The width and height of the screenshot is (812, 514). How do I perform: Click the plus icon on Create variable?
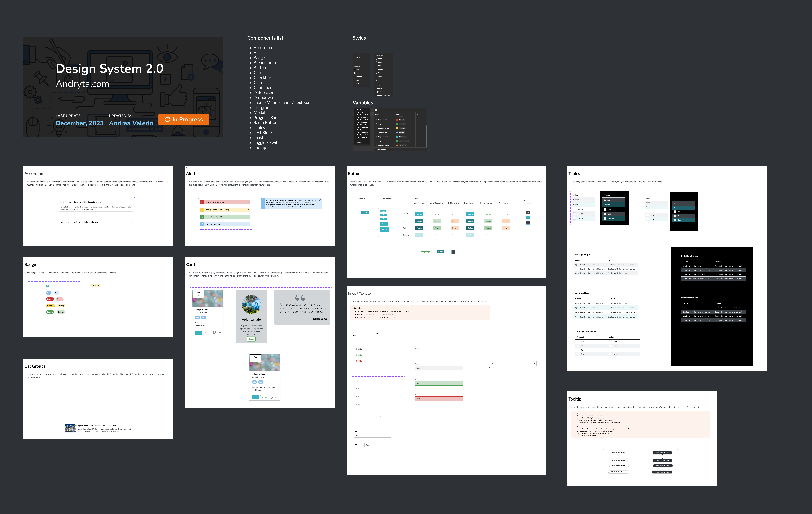point(376,150)
